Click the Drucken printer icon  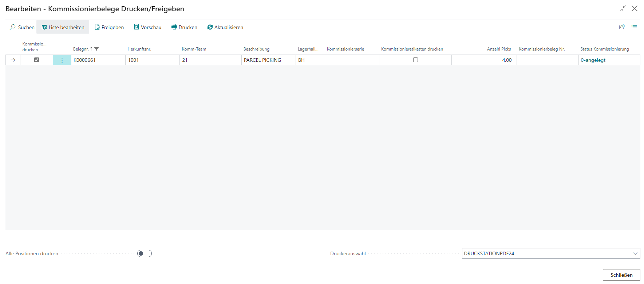174,27
